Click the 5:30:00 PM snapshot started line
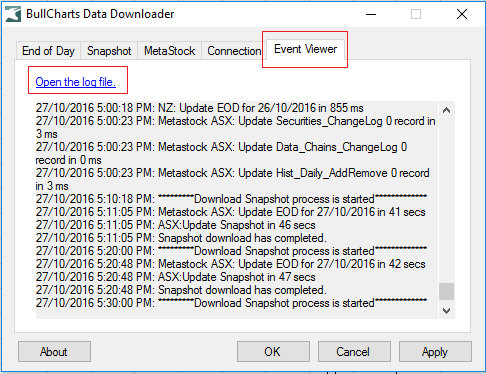Viewport: 486px width, 374px height. click(231, 303)
